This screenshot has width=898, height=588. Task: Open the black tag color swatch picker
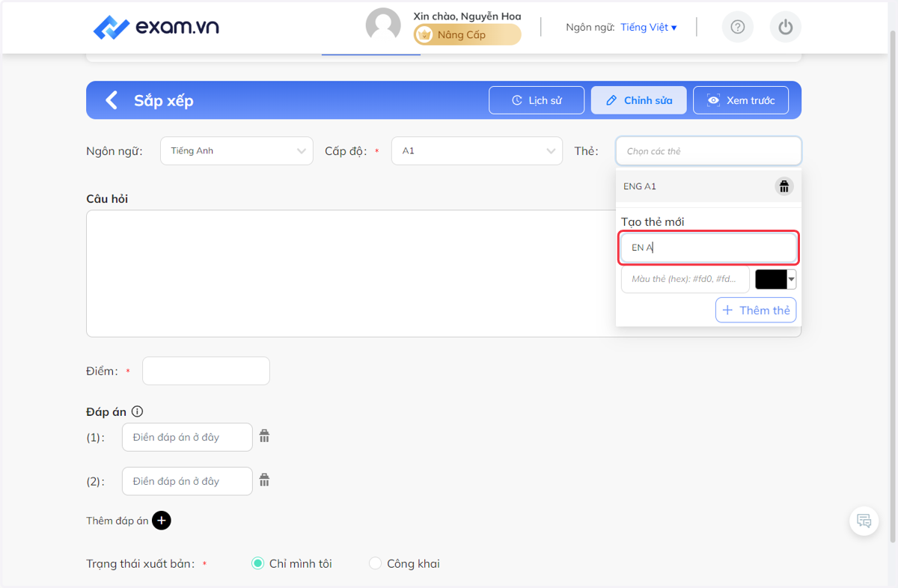click(776, 279)
